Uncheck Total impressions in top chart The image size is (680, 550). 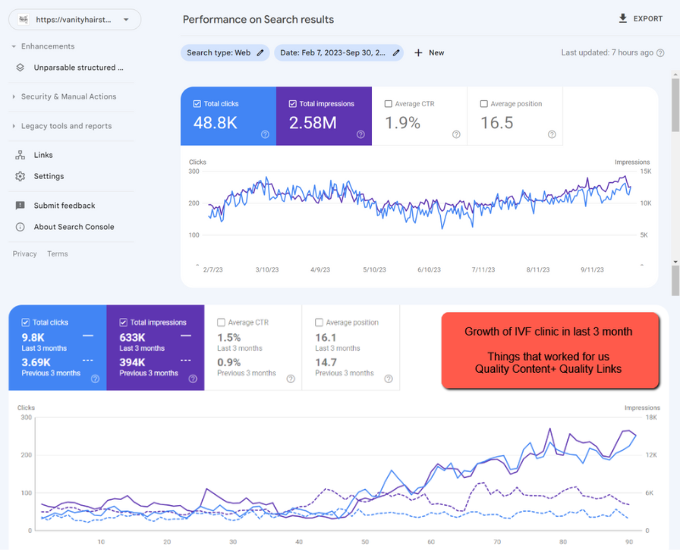click(x=293, y=104)
